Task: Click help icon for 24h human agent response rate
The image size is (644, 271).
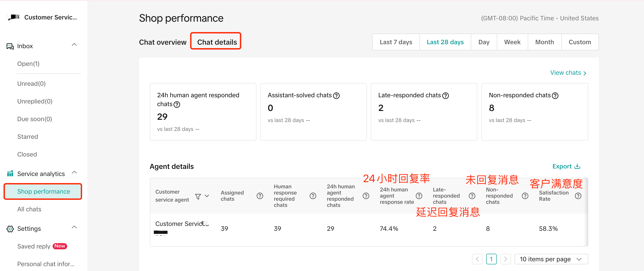Action: point(419,196)
